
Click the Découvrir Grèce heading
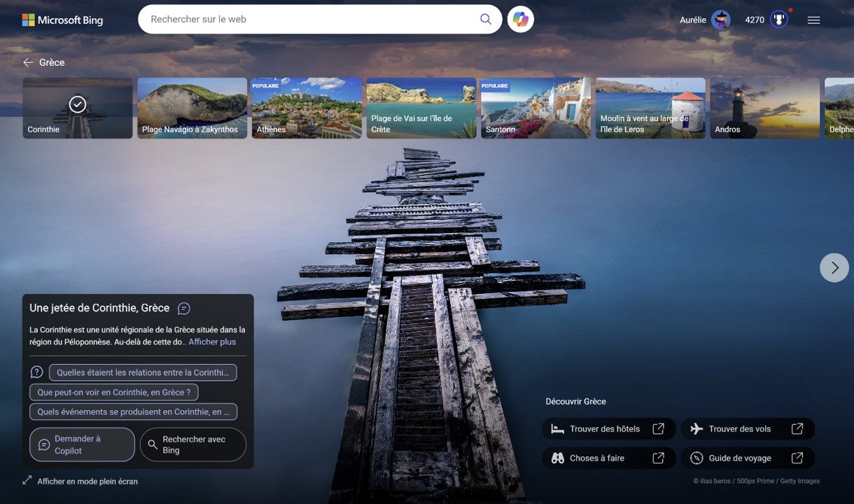click(575, 402)
